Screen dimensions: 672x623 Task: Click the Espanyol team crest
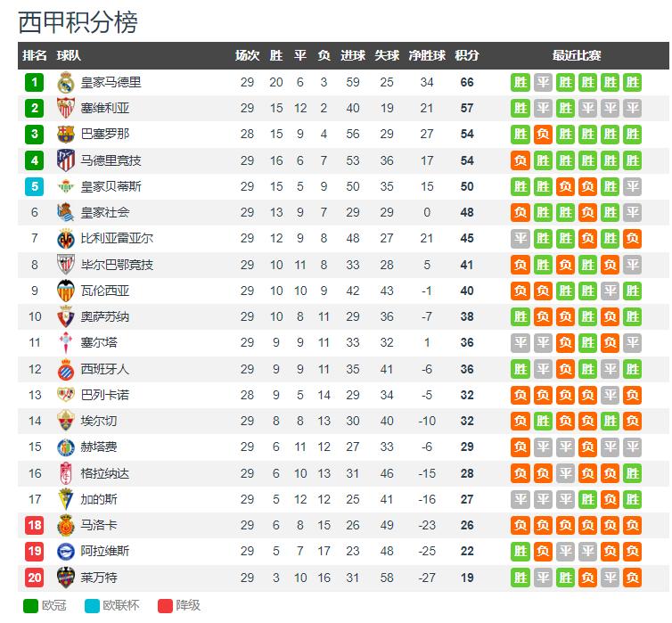(x=64, y=369)
